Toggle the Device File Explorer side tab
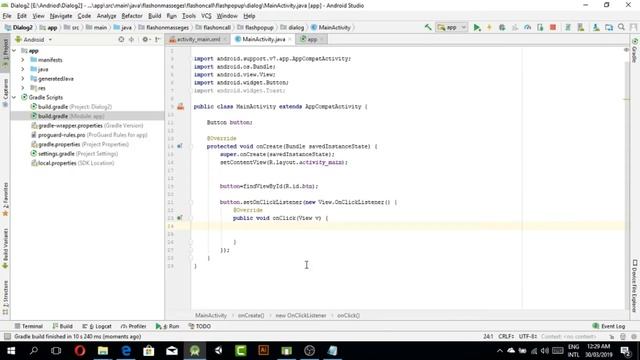640x360 pixels. click(635, 286)
